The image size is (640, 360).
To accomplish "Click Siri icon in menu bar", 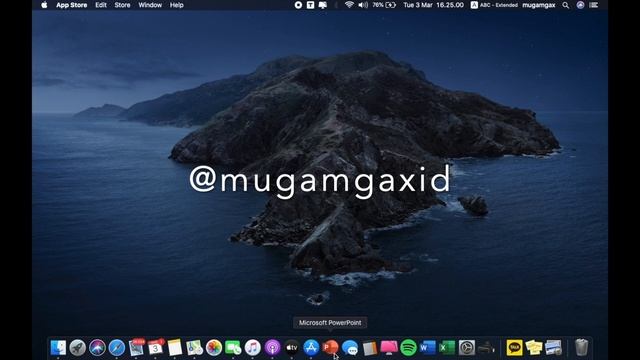I will point(580,5).
